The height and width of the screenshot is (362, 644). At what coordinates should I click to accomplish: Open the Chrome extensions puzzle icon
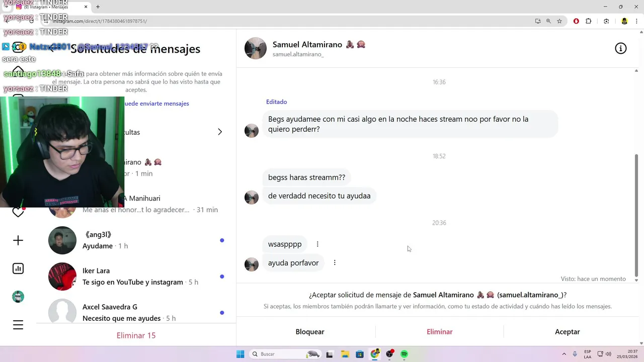pyautogui.click(x=589, y=21)
